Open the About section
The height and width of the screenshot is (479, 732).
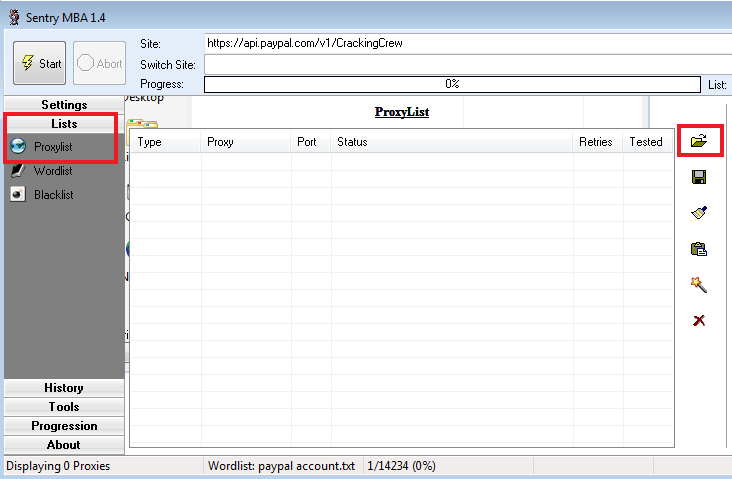[x=64, y=445]
